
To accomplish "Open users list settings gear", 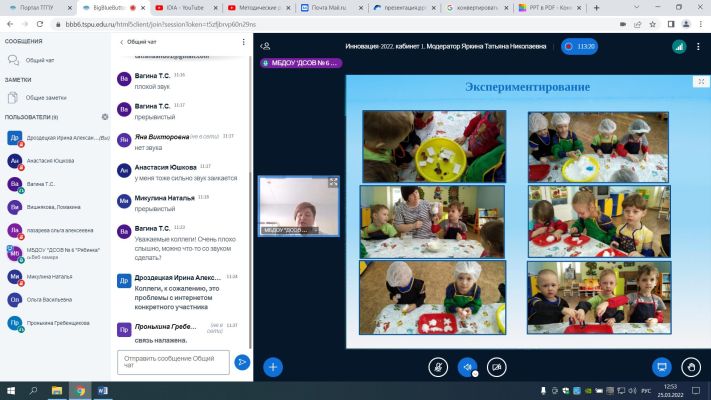I will point(105,117).
